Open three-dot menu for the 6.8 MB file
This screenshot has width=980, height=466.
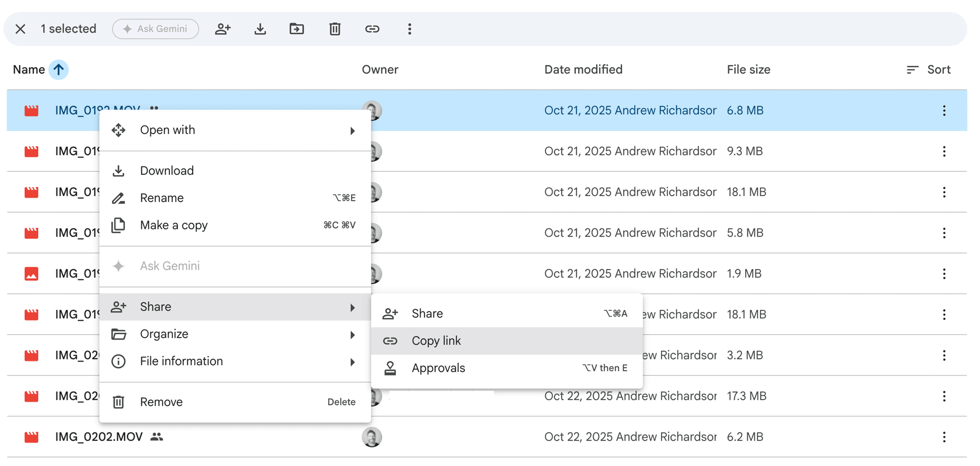click(x=944, y=111)
